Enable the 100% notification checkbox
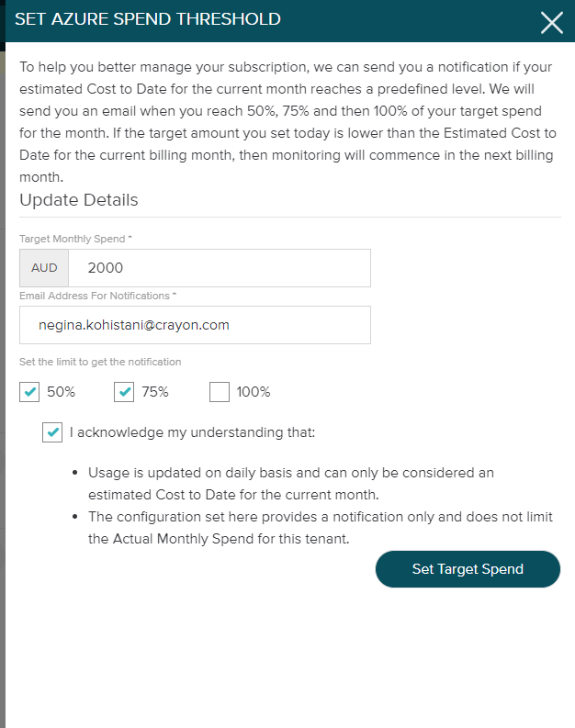This screenshot has height=728, width=575. point(219,392)
